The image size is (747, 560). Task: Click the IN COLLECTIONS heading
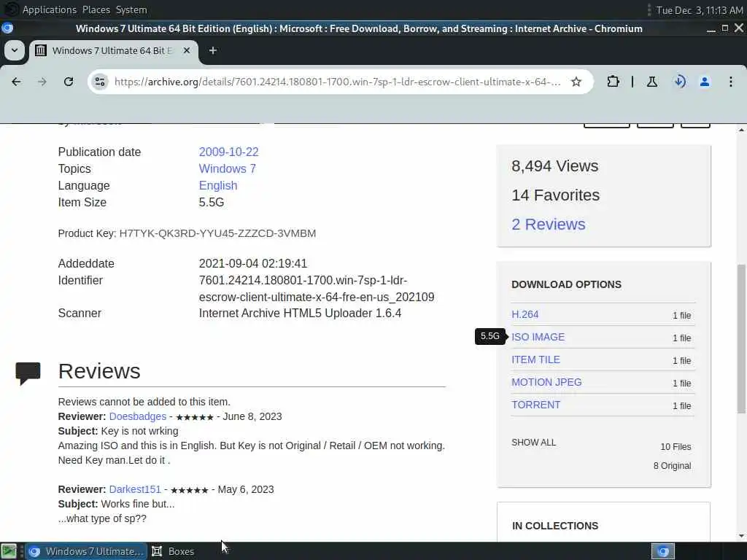pos(555,526)
